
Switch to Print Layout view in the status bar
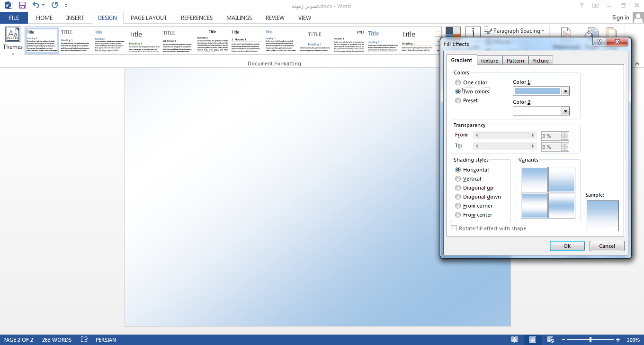click(533, 340)
